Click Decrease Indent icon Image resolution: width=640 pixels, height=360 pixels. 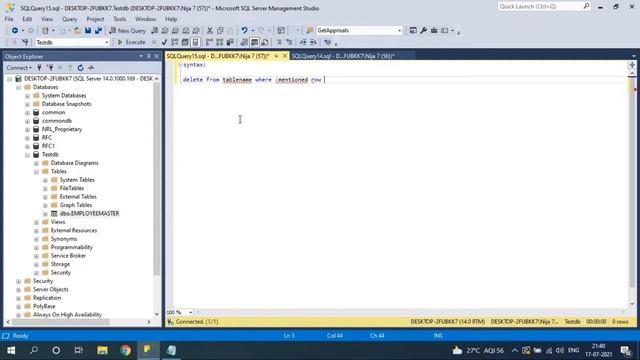(x=303, y=42)
